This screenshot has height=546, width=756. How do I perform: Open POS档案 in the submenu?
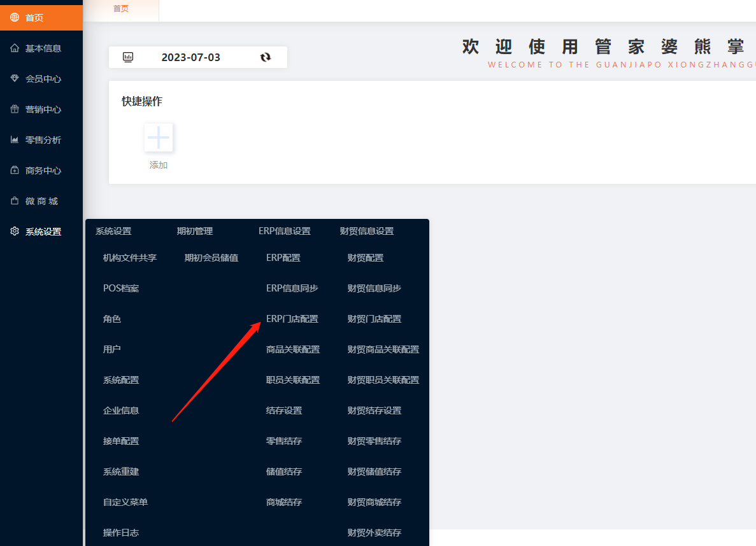click(x=121, y=288)
